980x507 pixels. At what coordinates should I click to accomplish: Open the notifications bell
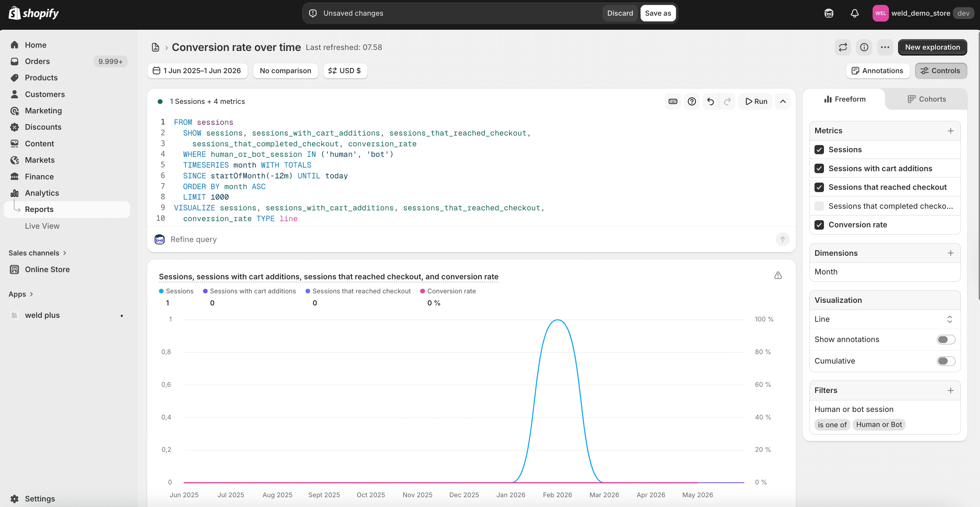click(x=854, y=13)
